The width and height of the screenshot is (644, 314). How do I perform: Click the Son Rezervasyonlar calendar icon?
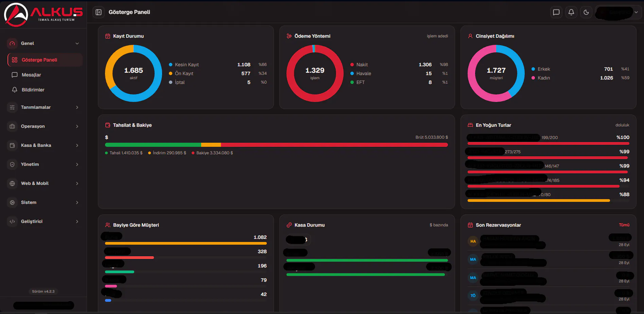470,225
